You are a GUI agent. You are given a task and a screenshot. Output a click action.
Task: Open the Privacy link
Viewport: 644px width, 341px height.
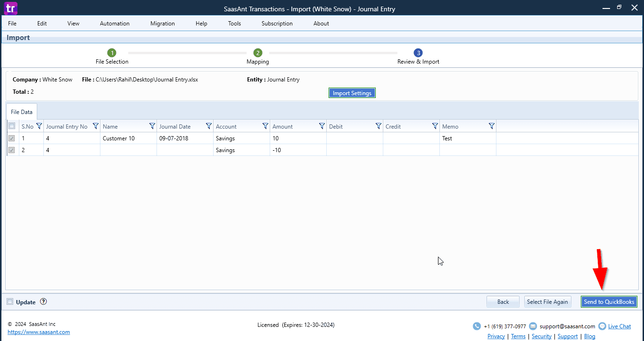click(x=496, y=336)
